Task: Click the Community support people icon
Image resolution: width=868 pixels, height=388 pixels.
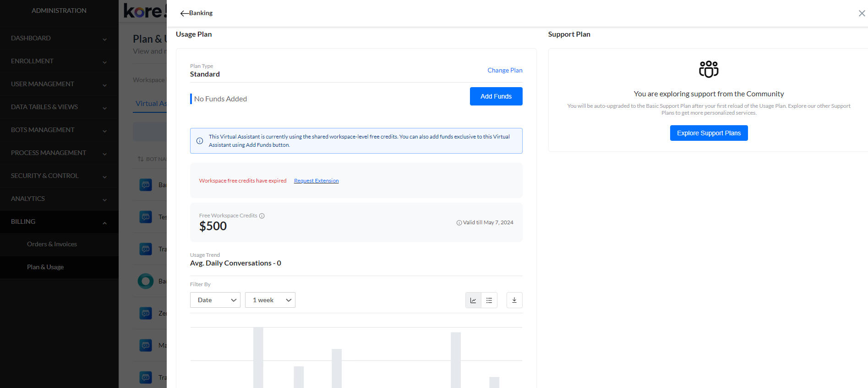Action: [x=709, y=69]
